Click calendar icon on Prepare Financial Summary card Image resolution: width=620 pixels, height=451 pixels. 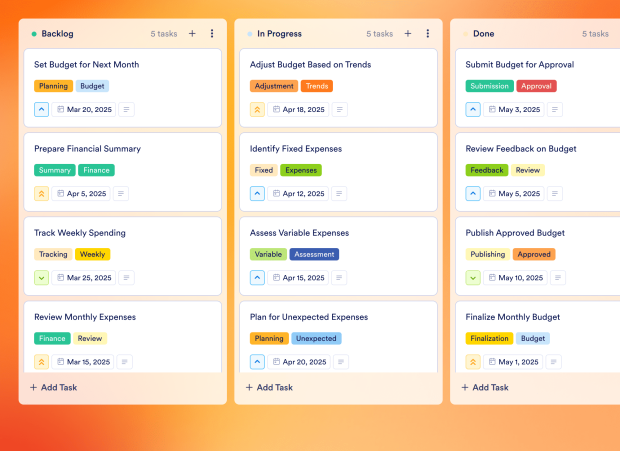(60, 194)
